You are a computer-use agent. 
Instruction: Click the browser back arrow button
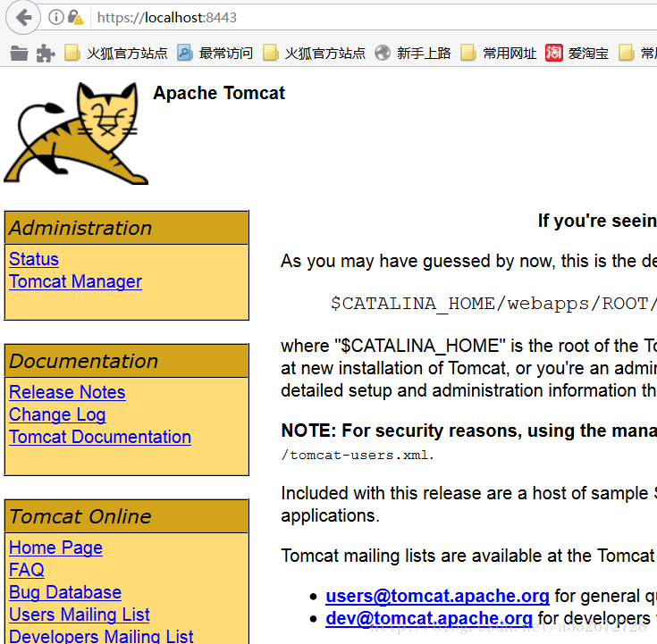point(23,18)
